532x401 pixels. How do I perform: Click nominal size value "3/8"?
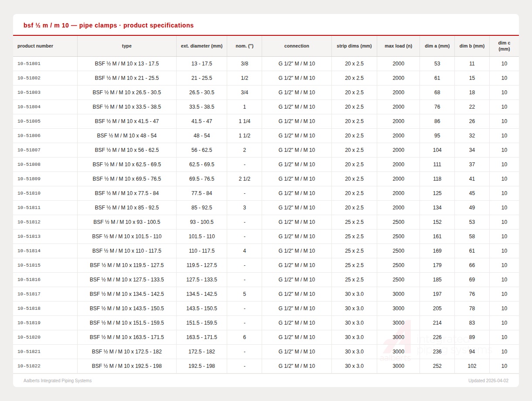click(x=244, y=64)
